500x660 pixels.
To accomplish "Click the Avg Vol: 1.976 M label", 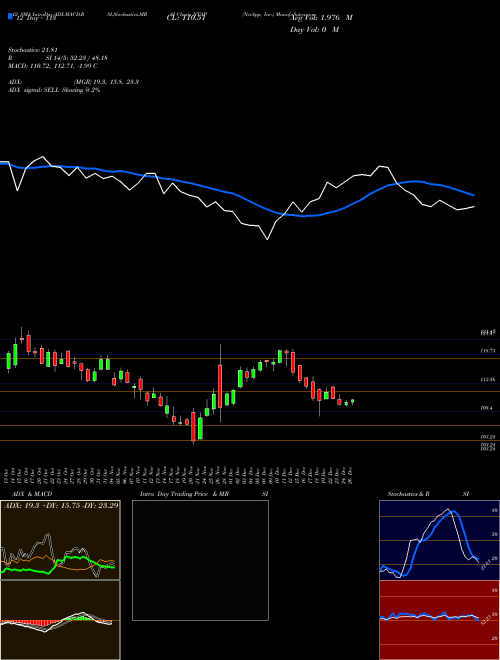I will click(x=321, y=18).
